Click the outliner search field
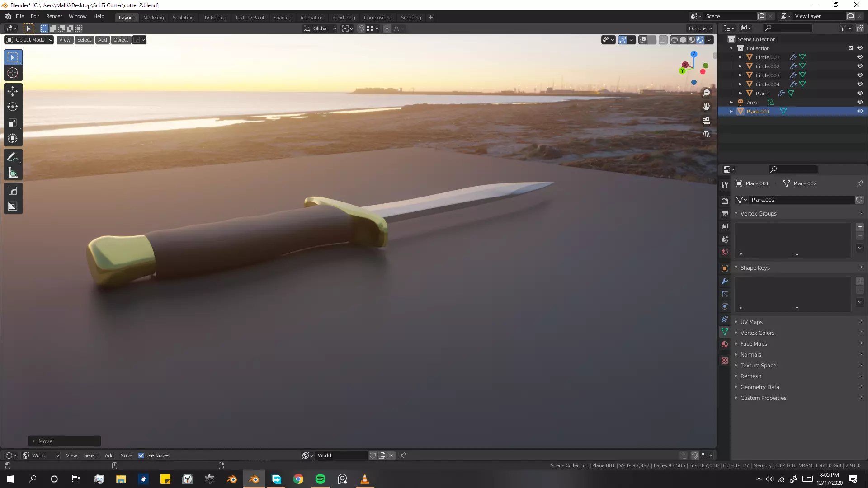868x488 pixels. tap(788, 28)
